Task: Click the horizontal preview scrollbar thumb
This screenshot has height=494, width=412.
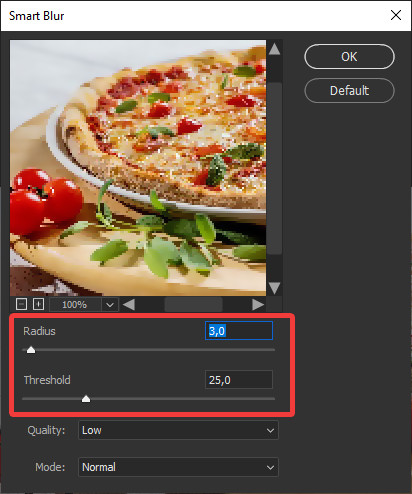Action: [x=193, y=305]
